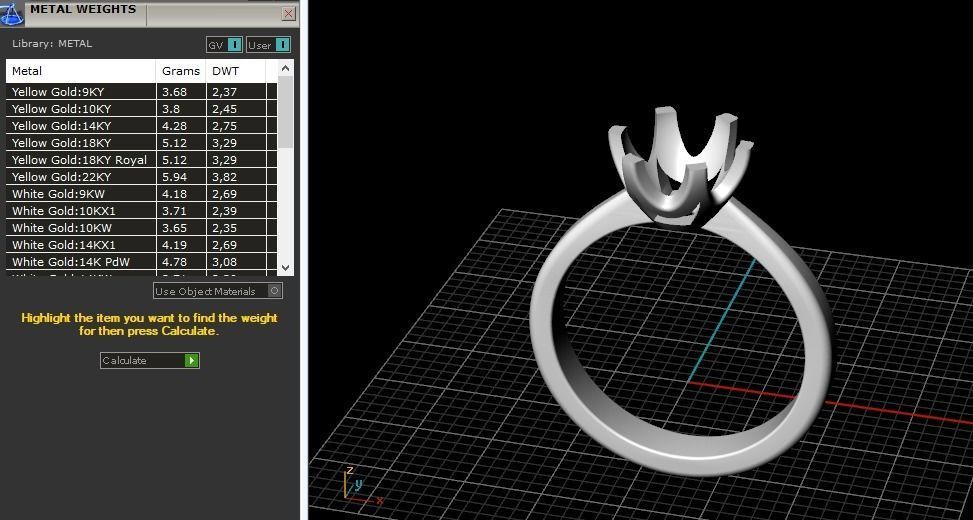Screen dimensions: 973x520
Task: Click the 4.18 grams value
Action: [x=174, y=194]
